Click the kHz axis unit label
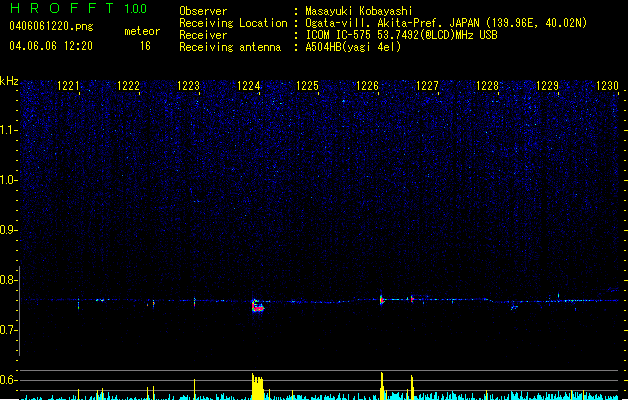629x400 pixels. [x=9, y=81]
